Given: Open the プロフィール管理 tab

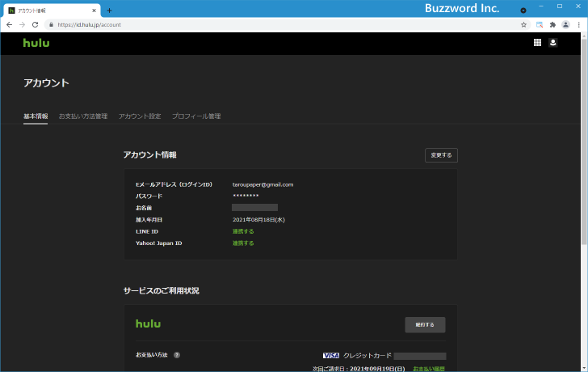Looking at the screenshot, I should pyautogui.click(x=196, y=116).
